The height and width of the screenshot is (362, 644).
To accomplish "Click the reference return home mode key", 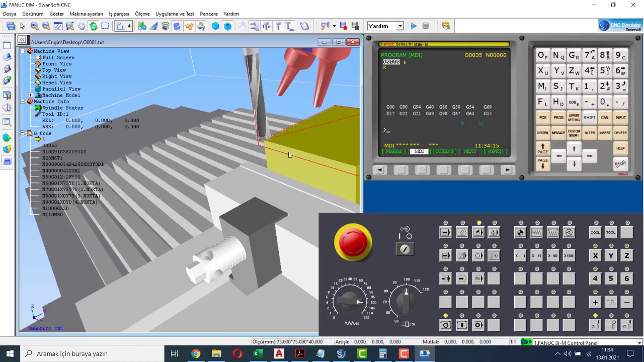I will click(520, 232).
